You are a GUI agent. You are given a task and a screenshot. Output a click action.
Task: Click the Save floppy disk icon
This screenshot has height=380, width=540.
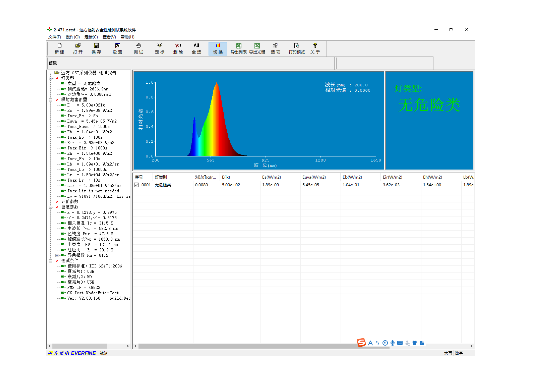click(x=96, y=48)
